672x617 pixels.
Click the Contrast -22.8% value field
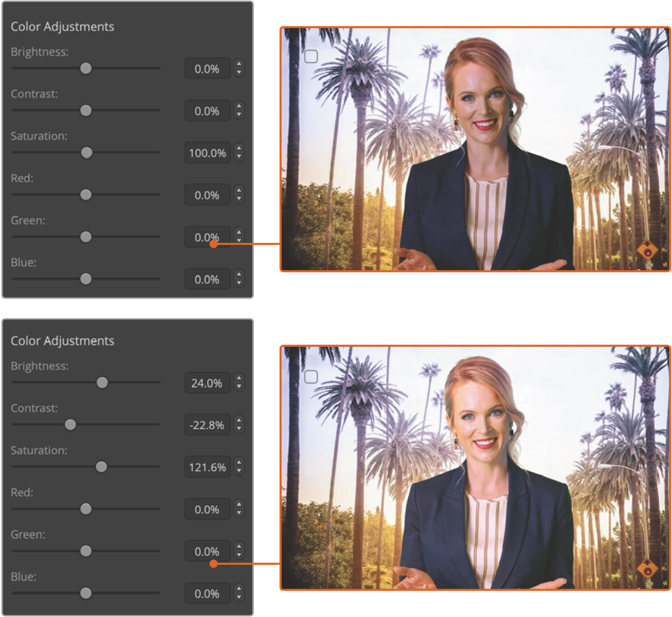point(207,425)
